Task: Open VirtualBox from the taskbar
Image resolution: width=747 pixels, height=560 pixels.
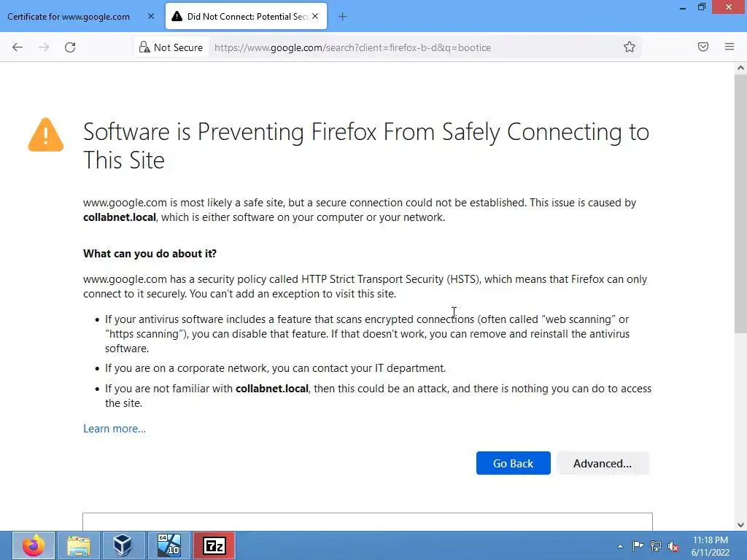Action: [x=123, y=545]
